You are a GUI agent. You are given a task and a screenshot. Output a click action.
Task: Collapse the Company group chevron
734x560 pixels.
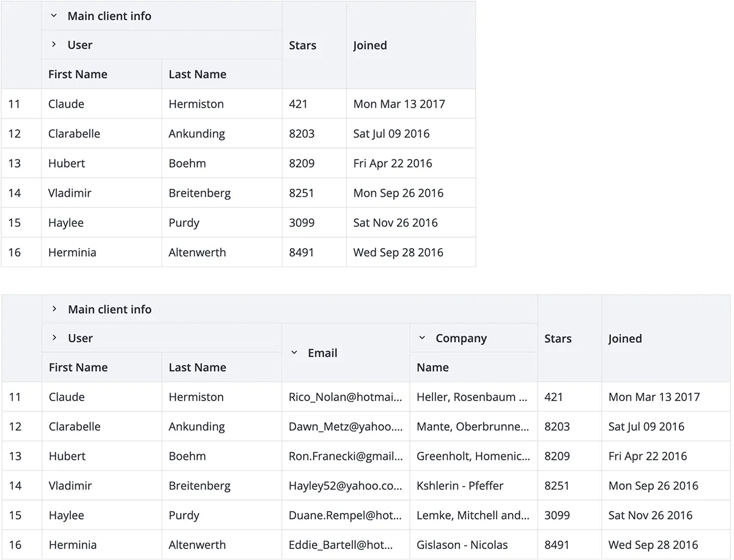[421, 338]
